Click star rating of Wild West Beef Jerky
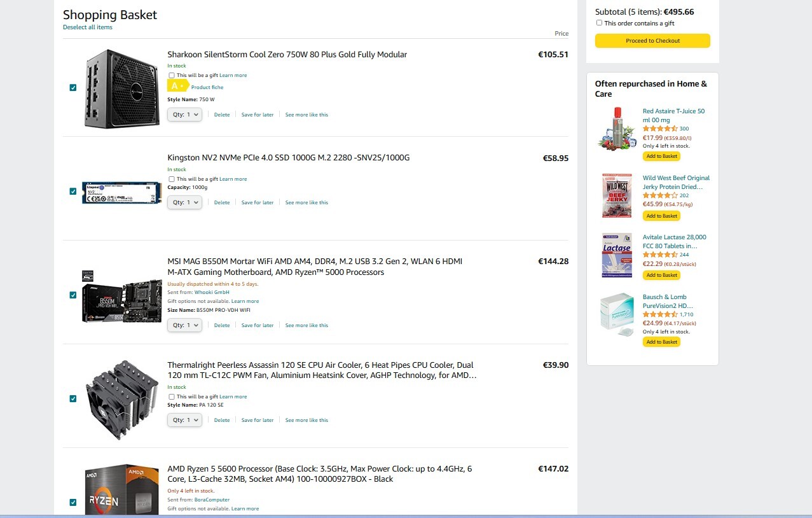812x518 pixels. point(660,195)
